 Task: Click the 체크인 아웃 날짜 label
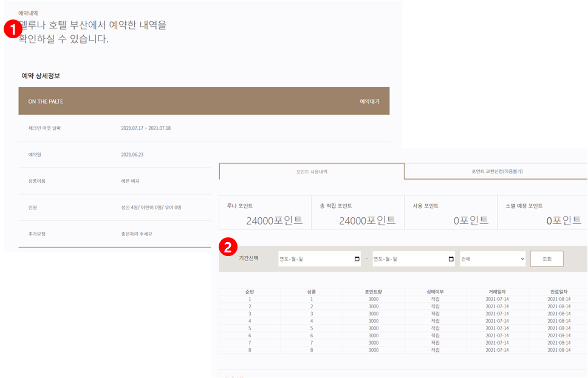click(44, 128)
